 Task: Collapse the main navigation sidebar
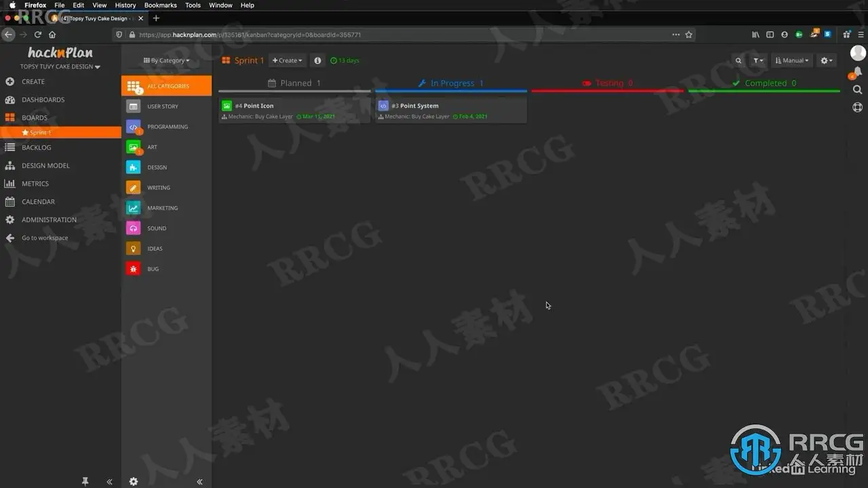click(x=109, y=481)
